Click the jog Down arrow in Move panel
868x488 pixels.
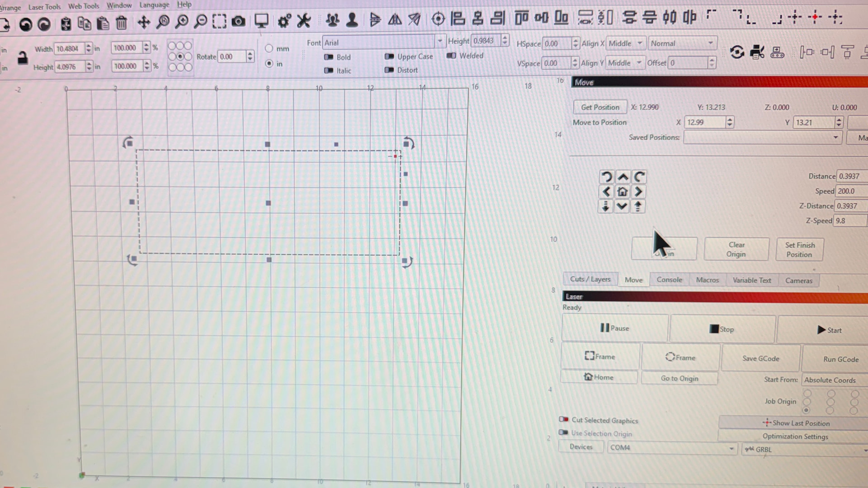click(x=622, y=206)
